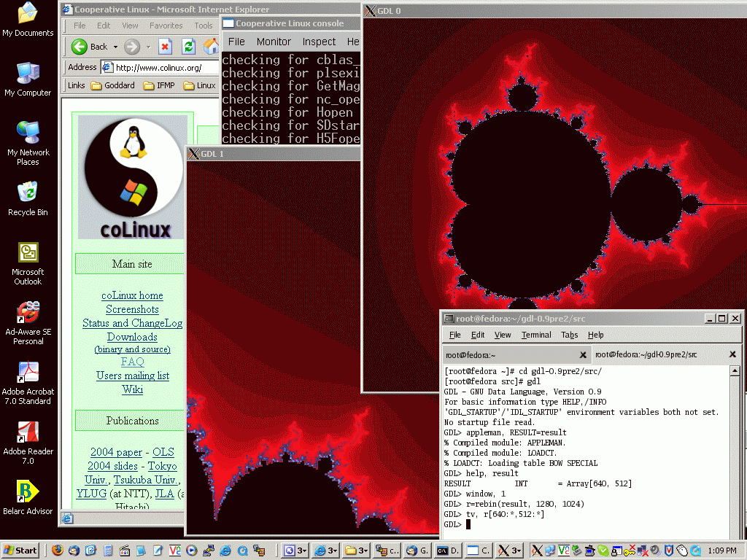This screenshot has width=747, height=560.
Task: Open the Terminal menu in the terminal
Action: [535, 335]
